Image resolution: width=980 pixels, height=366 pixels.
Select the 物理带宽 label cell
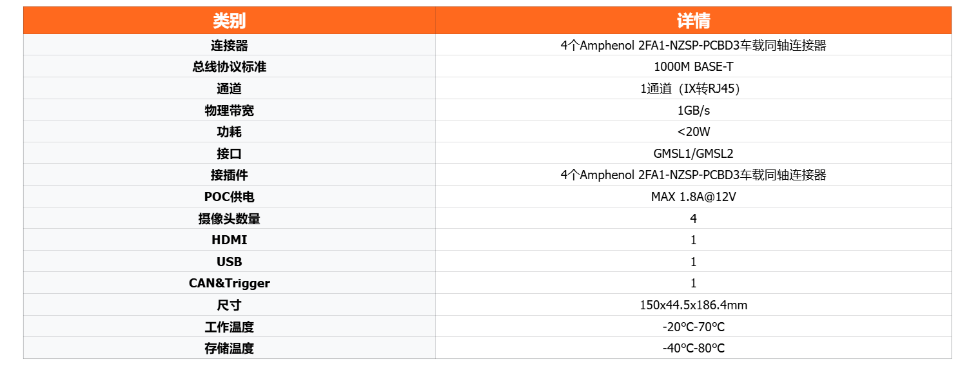[229, 110]
